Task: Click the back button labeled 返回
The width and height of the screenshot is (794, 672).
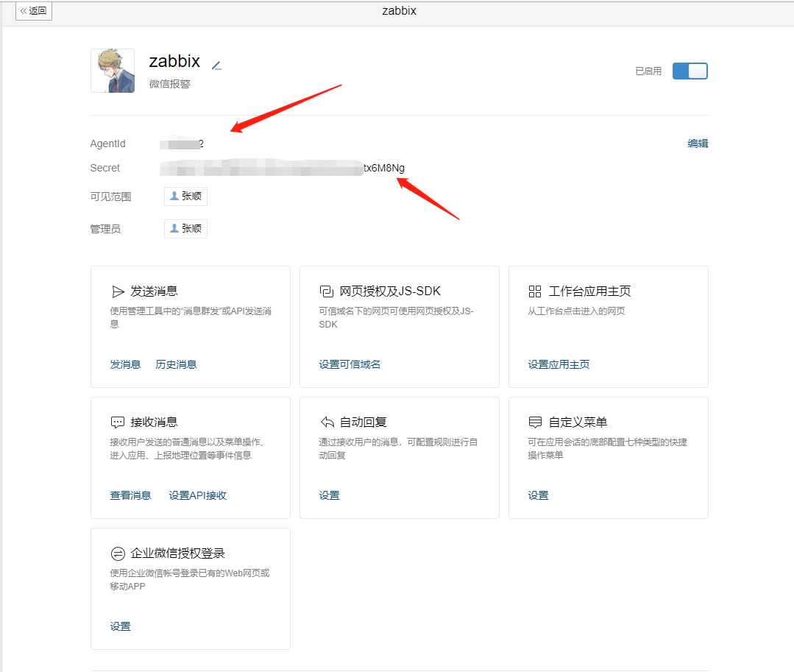Action: click(x=33, y=10)
